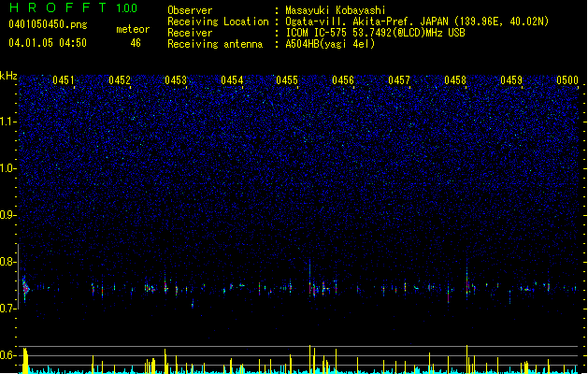Click the 0.7 kHz axis label
This screenshot has height=374, width=588.
point(8,309)
